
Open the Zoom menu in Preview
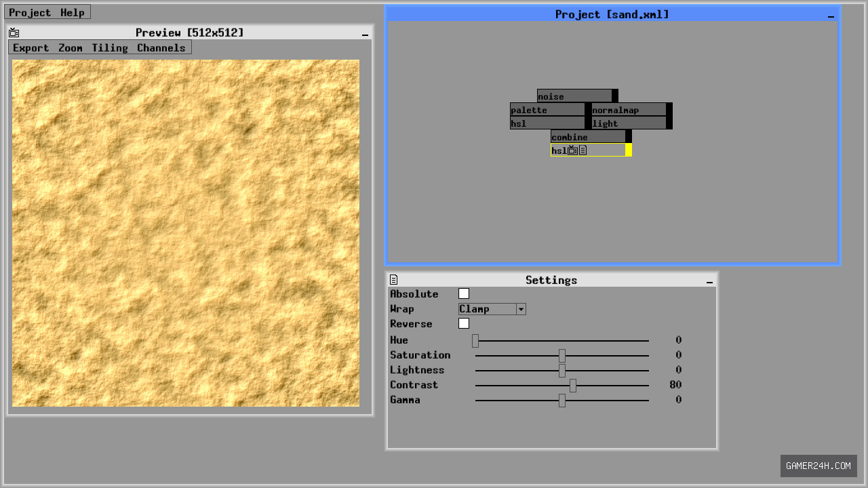tap(71, 47)
